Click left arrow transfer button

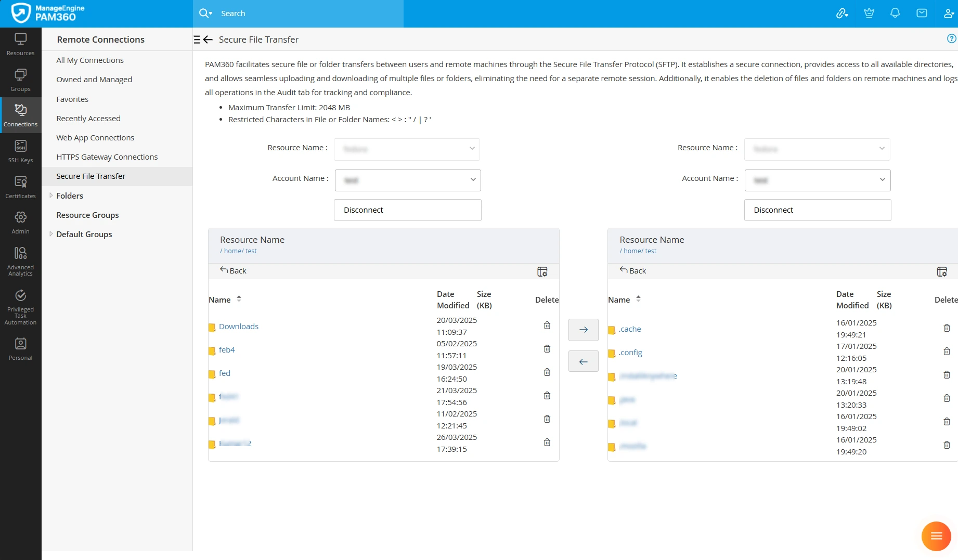pos(583,361)
